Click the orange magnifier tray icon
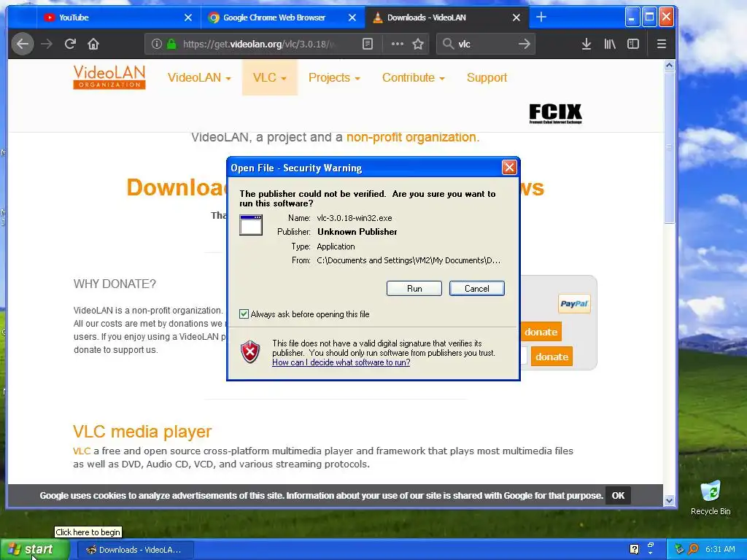747x560 pixels. tap(693, 549)
